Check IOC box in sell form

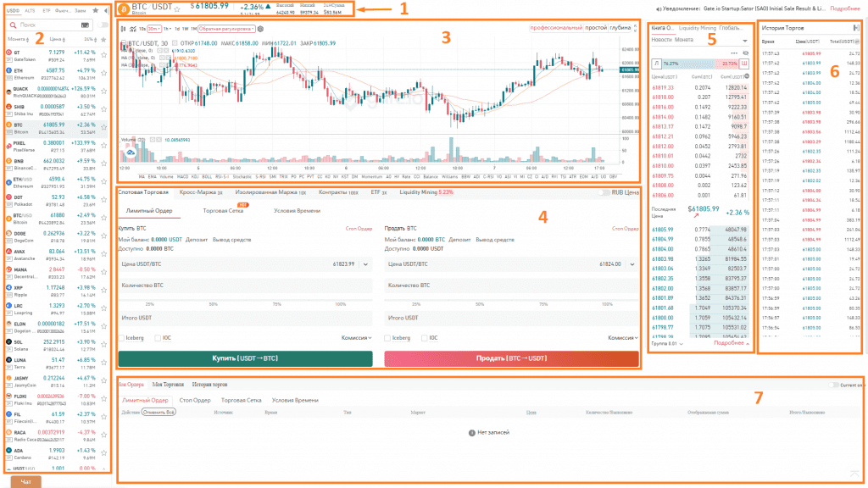click(424, 337)
